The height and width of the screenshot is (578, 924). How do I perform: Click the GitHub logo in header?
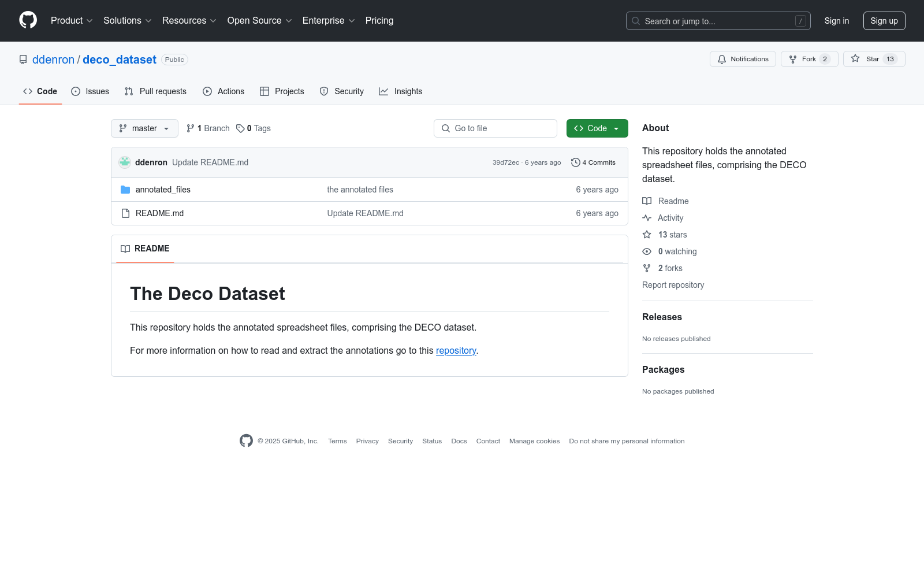(28, 20)
